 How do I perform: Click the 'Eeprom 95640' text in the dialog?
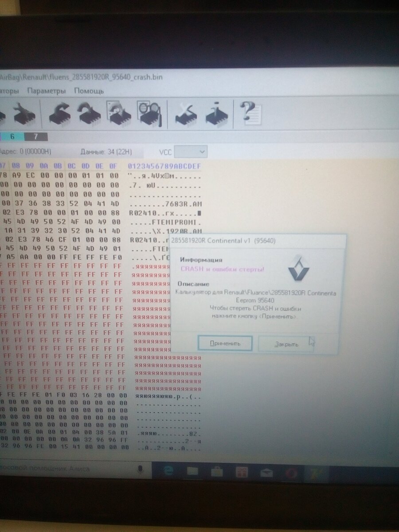tap(255, 301)
